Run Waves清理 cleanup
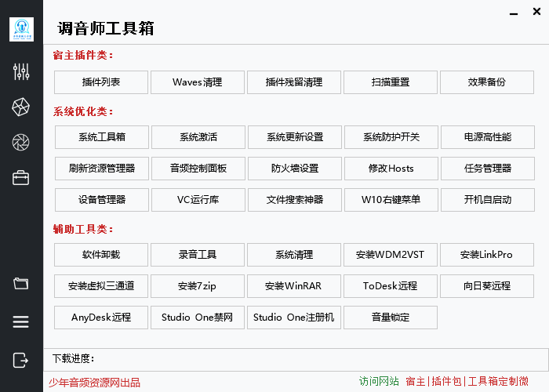 198,82
